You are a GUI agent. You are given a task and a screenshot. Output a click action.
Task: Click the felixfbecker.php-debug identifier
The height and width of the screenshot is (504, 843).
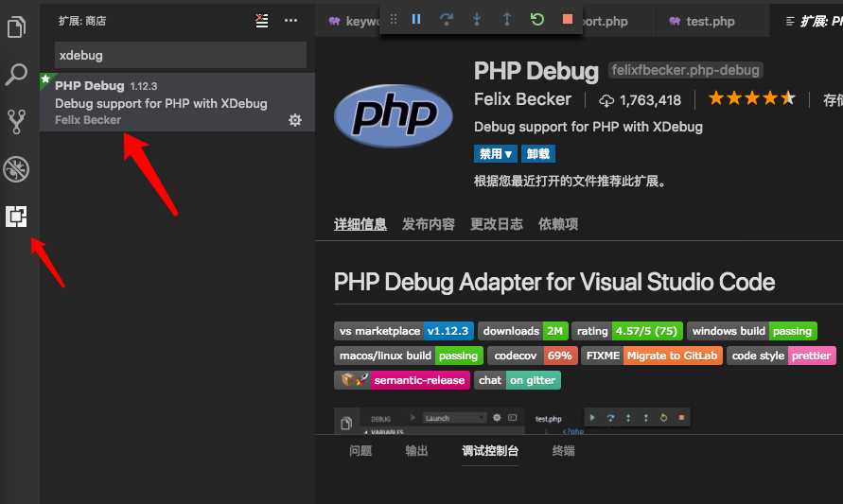coord(686,70)
